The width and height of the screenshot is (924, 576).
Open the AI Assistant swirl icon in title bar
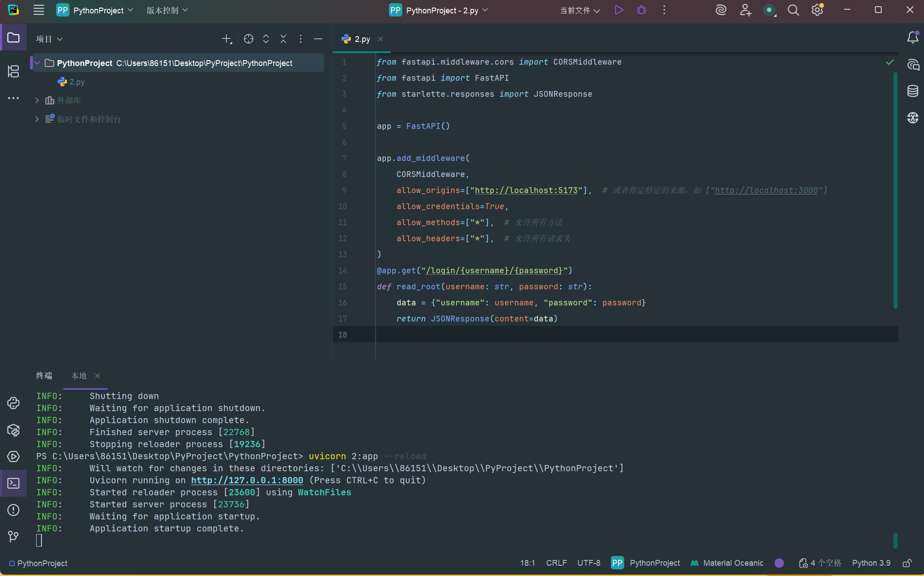[721, 10]
